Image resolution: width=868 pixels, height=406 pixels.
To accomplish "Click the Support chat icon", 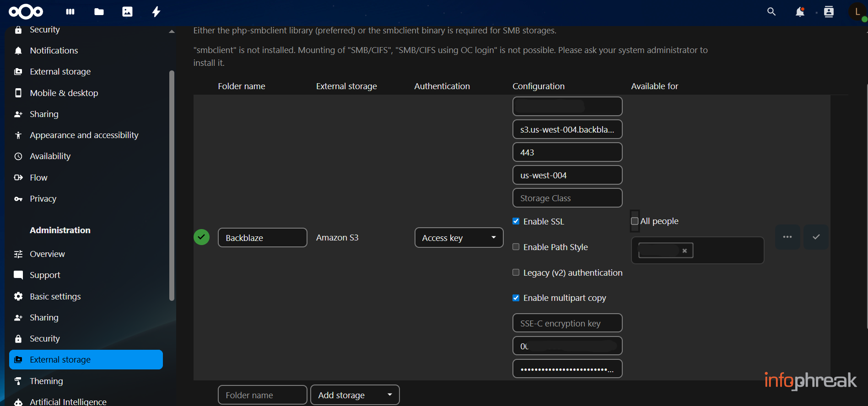I will click(18, 275).
